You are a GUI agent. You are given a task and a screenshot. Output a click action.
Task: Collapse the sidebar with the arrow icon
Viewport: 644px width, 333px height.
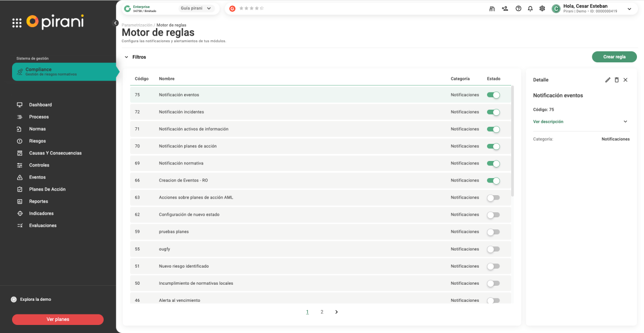click(x=115, y=23)
